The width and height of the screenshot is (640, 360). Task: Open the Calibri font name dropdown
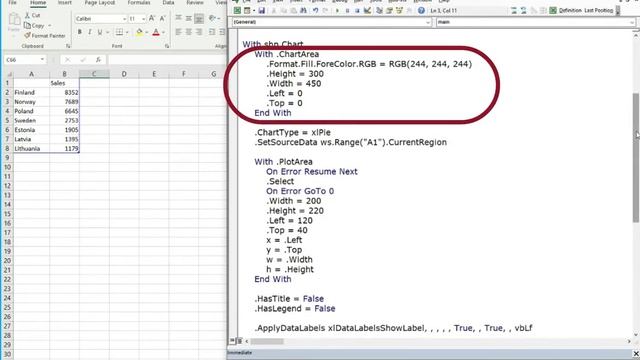click(124, 19)
